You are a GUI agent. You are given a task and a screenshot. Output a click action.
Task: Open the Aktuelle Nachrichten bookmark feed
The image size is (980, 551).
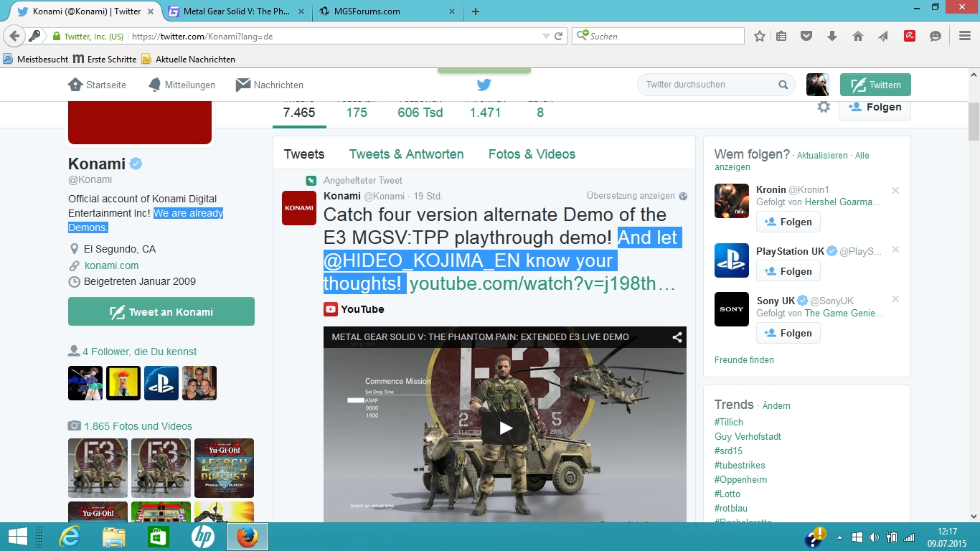click(188, 60)
